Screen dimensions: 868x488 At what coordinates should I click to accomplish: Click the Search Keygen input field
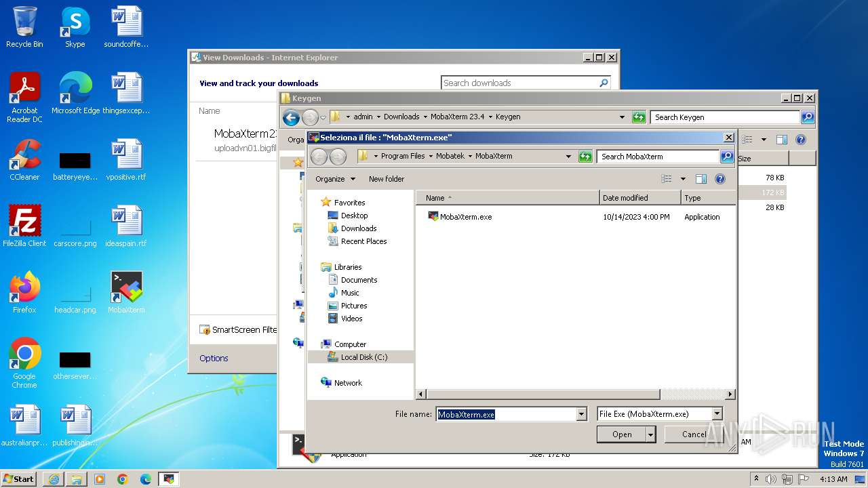click(x=725, y=117)
